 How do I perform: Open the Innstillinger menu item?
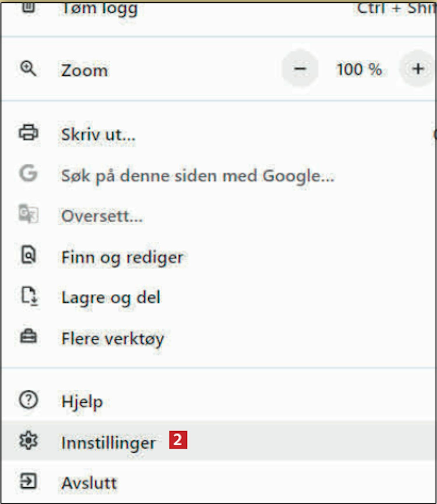click(218, 441)
